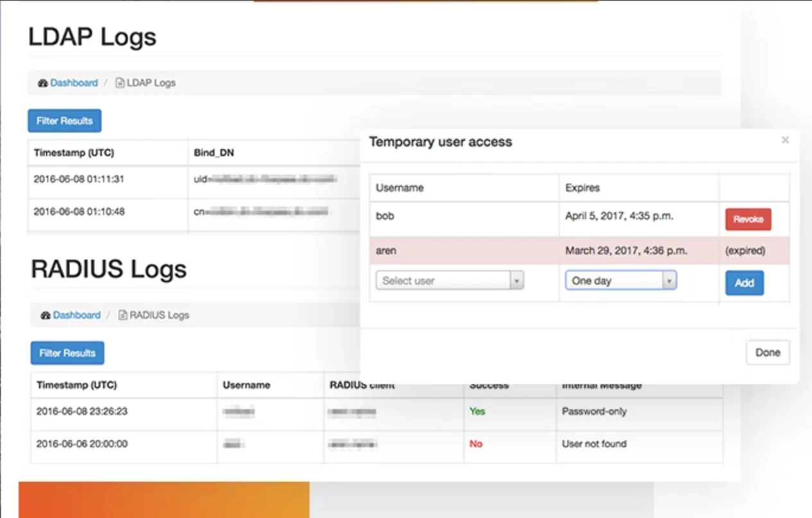Click the Dashboard link in LDAP breadcrumb
The width and height of the screenshot is (812, 518).
point(74,82)
